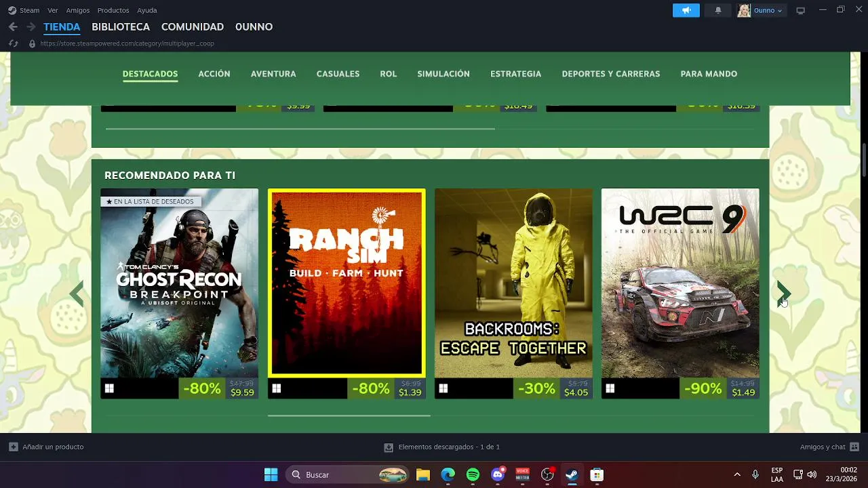Open Microsoft Store from the taskbar
The image size is (868, 488).
[x=597, y=474]
